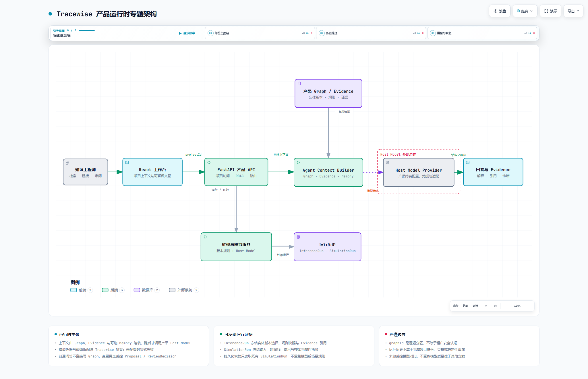Open the 导出 export dropdown
This screenshot has width=588, height=379.
573,11
